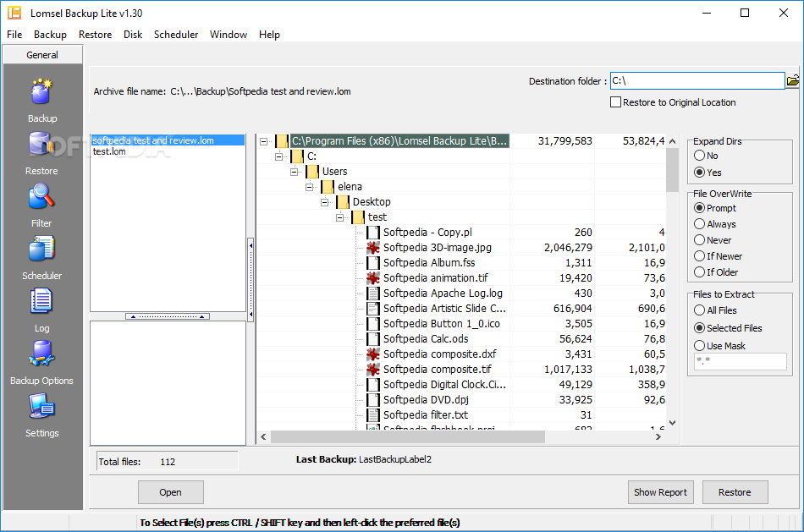Image resolution: width=804 pixels, height=532 pixels.
Task: Open the Window menu
Action: point(229,35)
